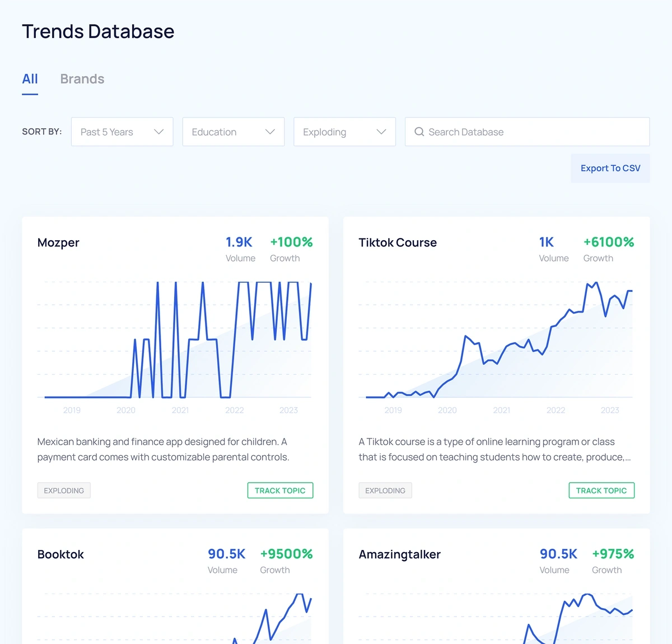
Task: Click the Past 5 Years chevron arrow
Action: tap(158, 132)
